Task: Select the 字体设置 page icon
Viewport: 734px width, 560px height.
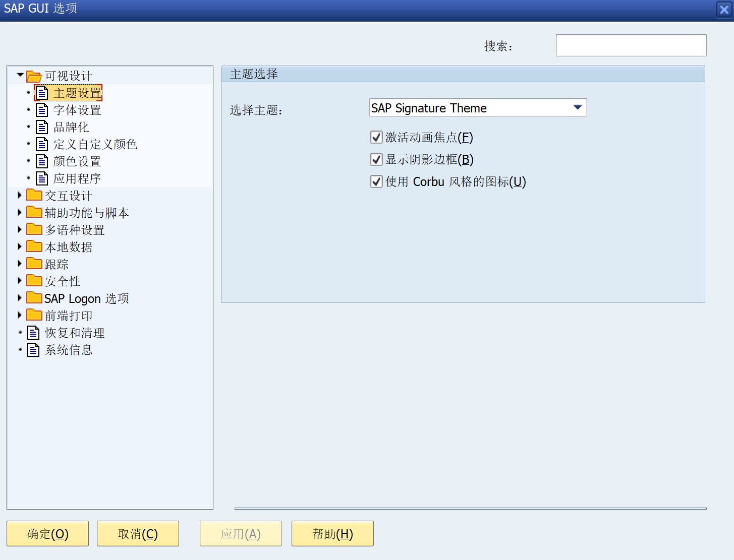Action: (x=41, y=110)
